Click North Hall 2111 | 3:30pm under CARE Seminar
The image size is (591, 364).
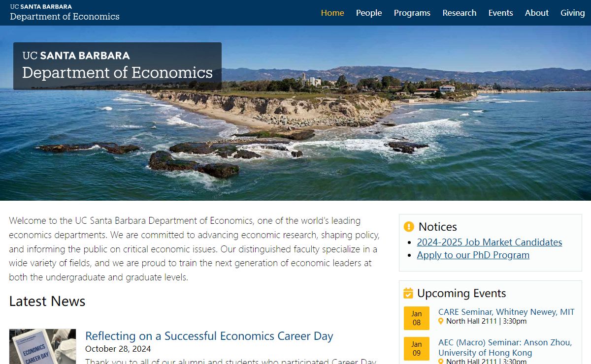487,321
